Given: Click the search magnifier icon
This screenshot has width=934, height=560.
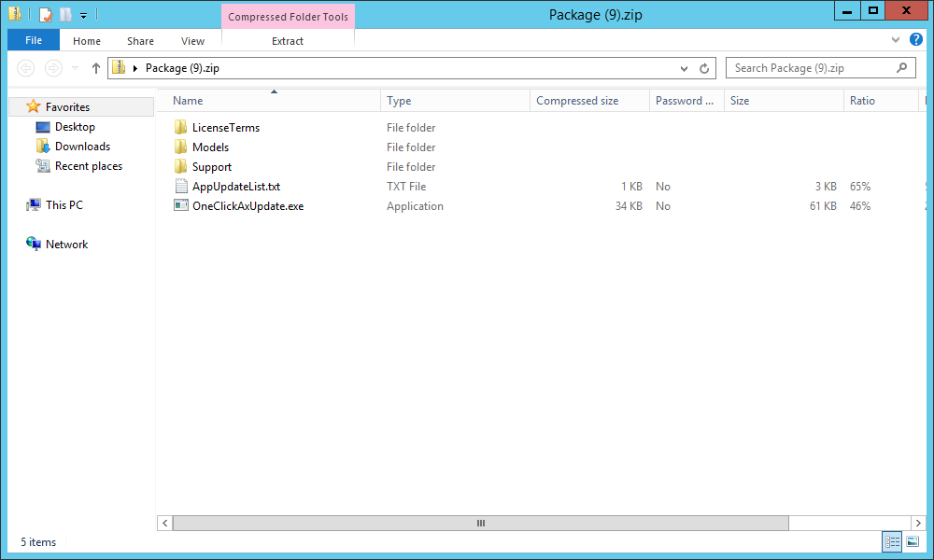Looking at the screenshot, I should point(901,68).
